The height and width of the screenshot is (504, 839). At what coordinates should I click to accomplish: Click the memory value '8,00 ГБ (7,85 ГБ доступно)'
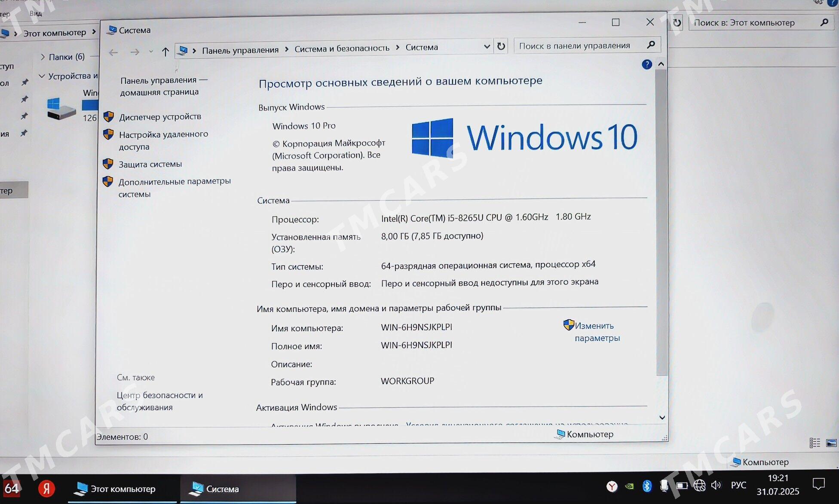432,236
